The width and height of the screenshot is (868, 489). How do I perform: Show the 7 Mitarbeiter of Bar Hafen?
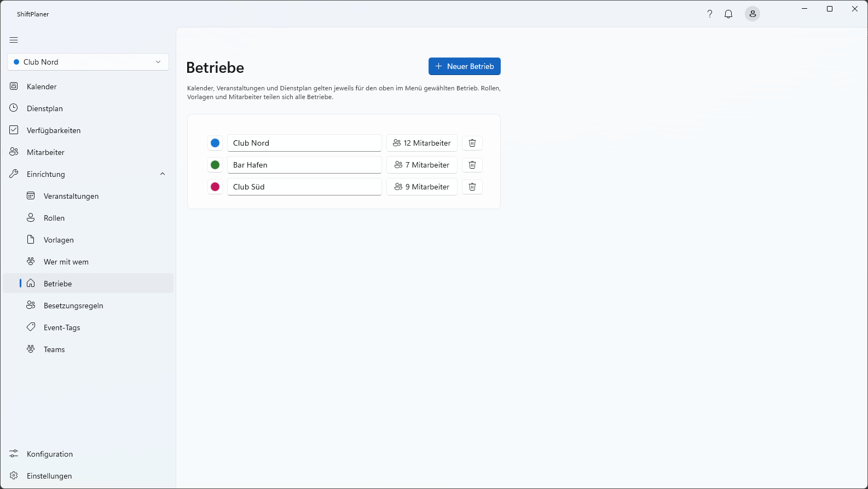[x=422, y=165]
